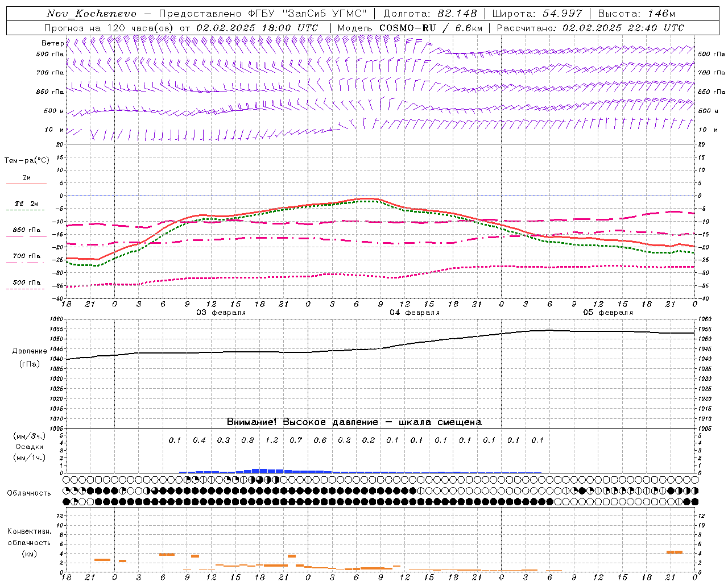This screenshot has width=728, height=582.
Task: Click the 1.2 precipitation value
Action: pos(272,440)
